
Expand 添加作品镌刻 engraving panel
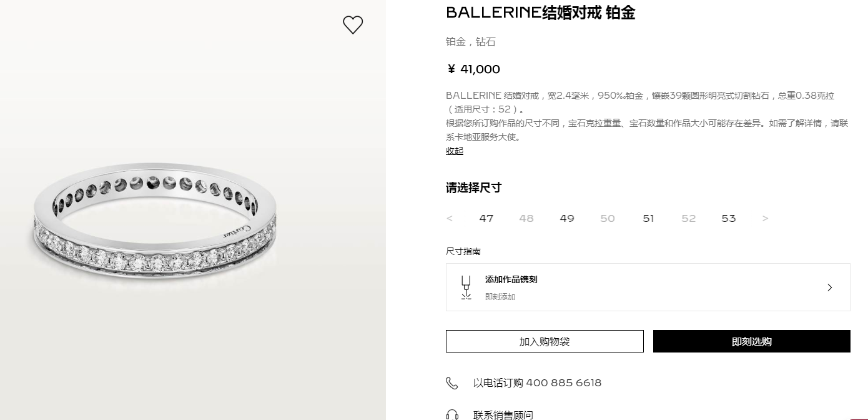pos(648,287)
